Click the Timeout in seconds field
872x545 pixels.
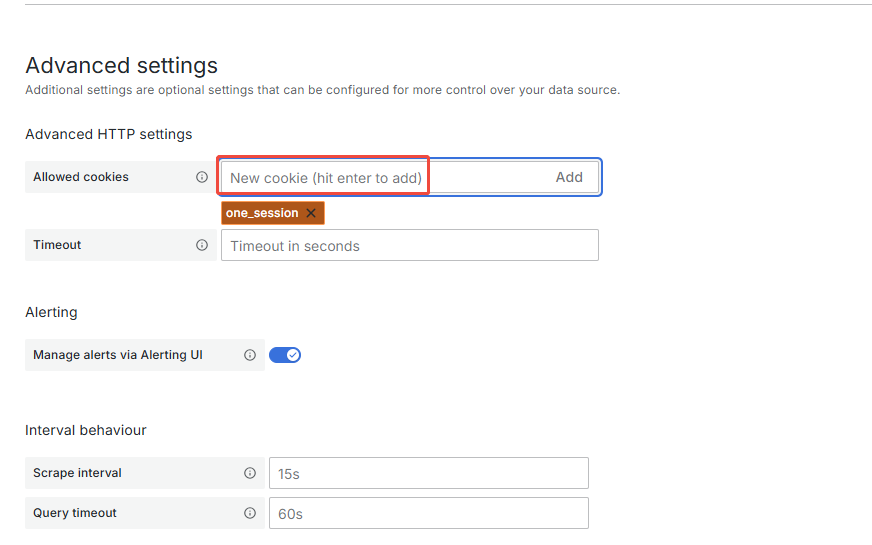[409, 246]
